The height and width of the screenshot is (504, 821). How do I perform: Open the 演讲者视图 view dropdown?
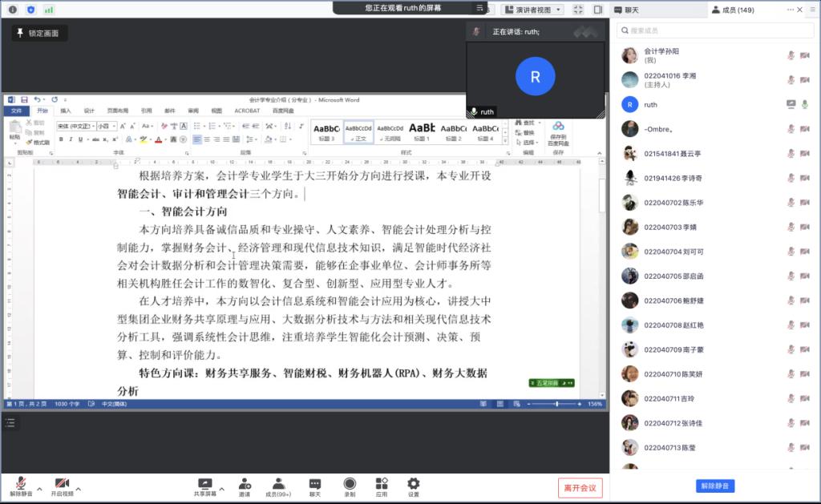[x=532, y=10]
